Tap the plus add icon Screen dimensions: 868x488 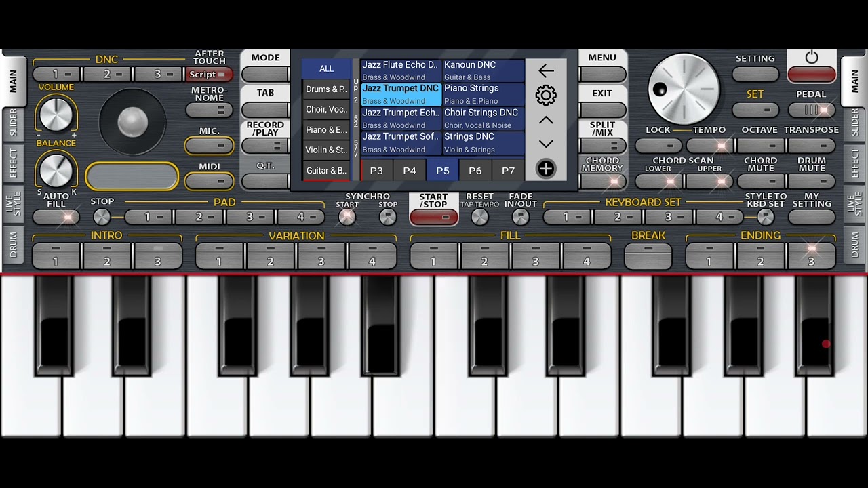546,169
